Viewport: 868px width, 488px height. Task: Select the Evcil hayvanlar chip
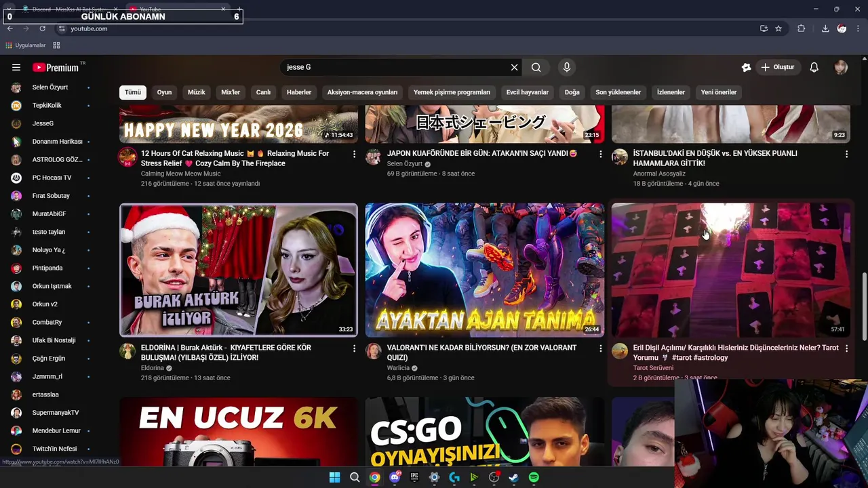pyautogui.click(x=528, y=92)
